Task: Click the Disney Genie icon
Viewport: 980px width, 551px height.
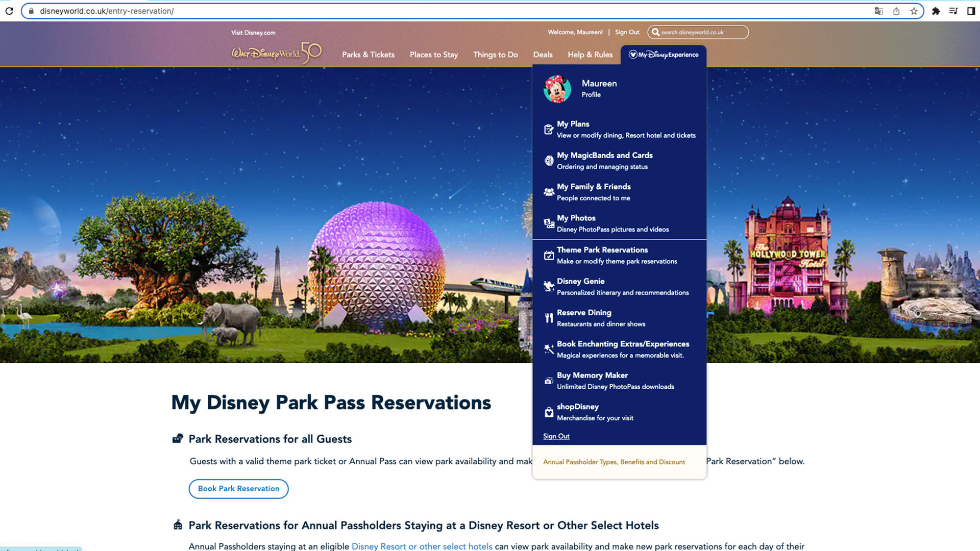Action: (x=549, y=287)
